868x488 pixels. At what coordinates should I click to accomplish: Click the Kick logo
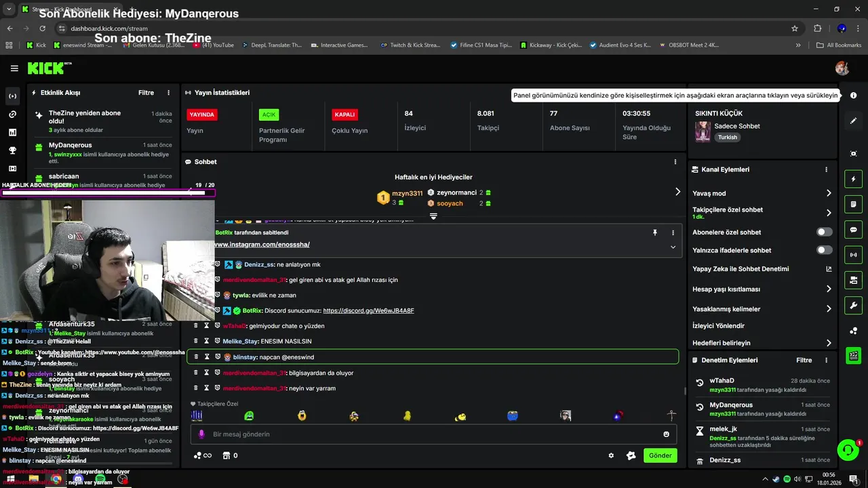[50, 68]
